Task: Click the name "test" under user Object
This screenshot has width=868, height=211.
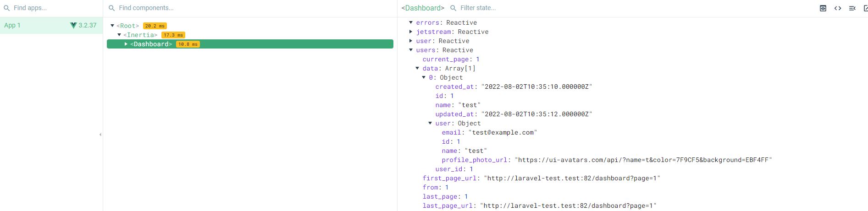Action: tap(476, 151)
